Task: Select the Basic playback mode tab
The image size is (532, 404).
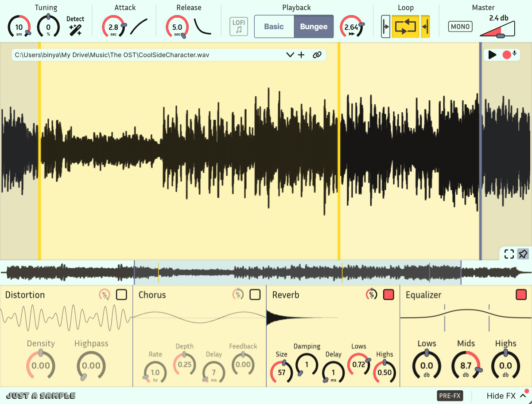Action: tap(274, 27)
